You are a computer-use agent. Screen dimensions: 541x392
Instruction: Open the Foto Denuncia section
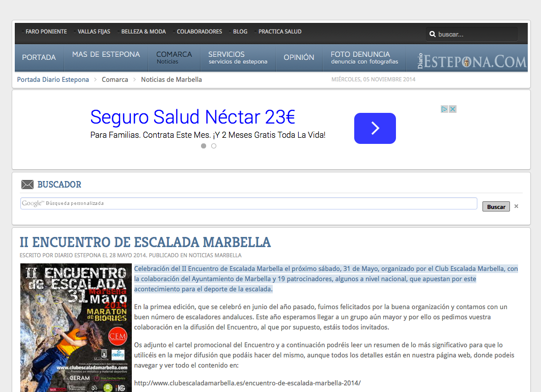tap(364, 57)
